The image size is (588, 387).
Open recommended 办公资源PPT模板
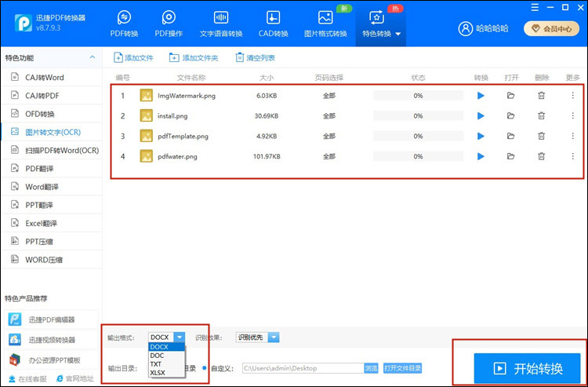pyautogui.click(x=52, y=360)
